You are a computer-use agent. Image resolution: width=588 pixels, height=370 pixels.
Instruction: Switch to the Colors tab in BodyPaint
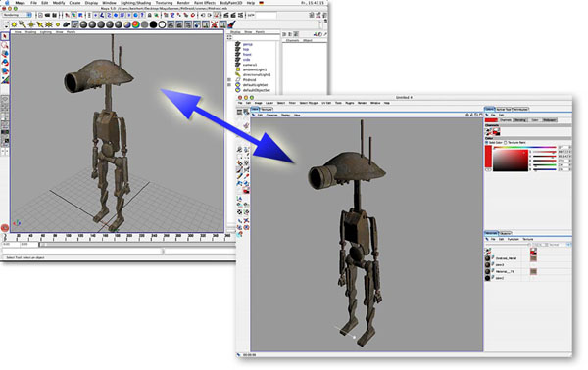click(x=490, y=109)
